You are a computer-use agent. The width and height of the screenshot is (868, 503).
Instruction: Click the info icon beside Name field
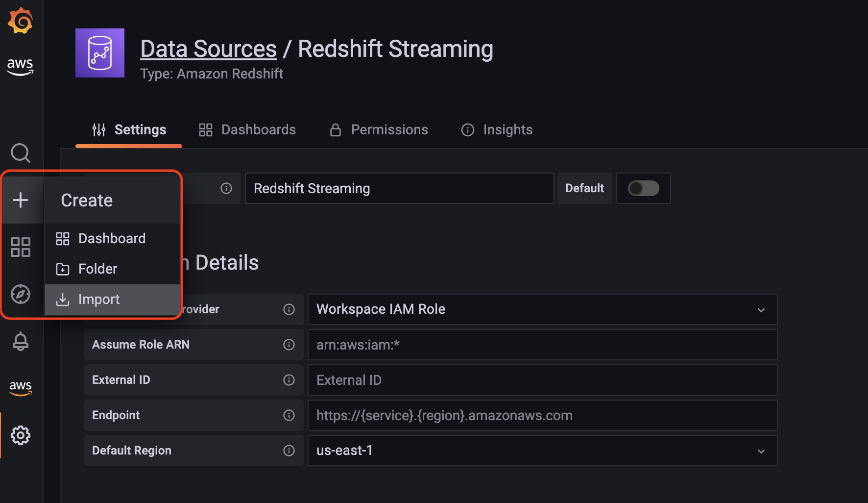[226, 188]
